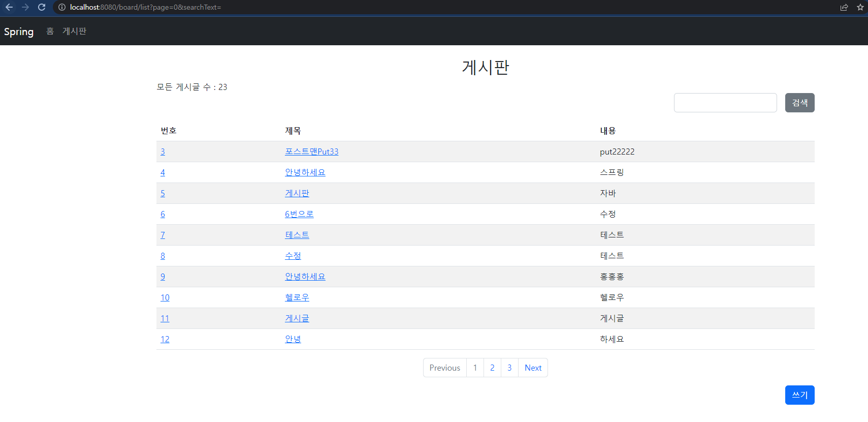Viewport: 868px width, 422px height.
Task: Go to the 홈 menu item
Action: pos(50,31)
